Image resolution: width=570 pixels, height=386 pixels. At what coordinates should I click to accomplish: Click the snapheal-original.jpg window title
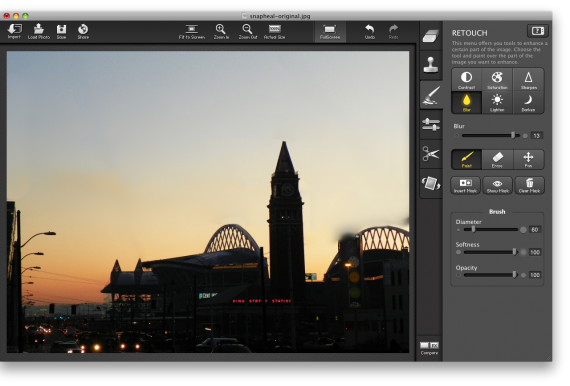279,16
